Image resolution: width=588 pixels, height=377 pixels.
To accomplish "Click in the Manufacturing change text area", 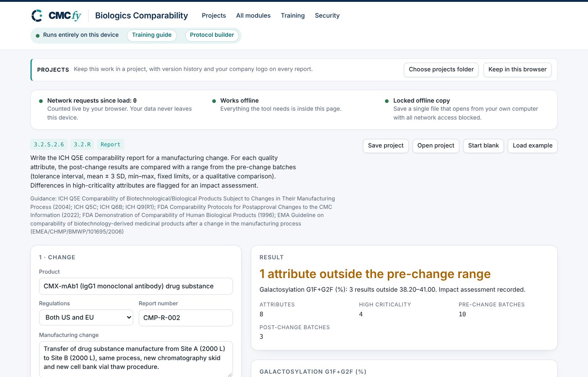I will (136, 359).
